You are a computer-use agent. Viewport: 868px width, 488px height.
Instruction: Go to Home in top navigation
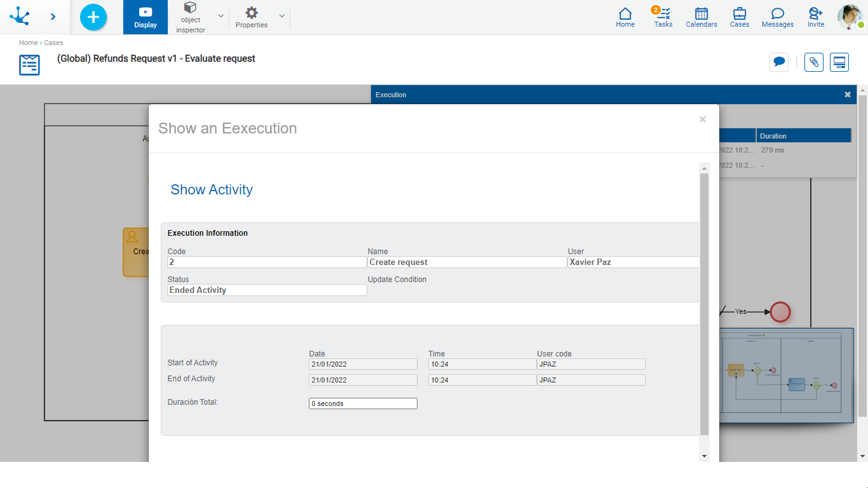(625, 17)
